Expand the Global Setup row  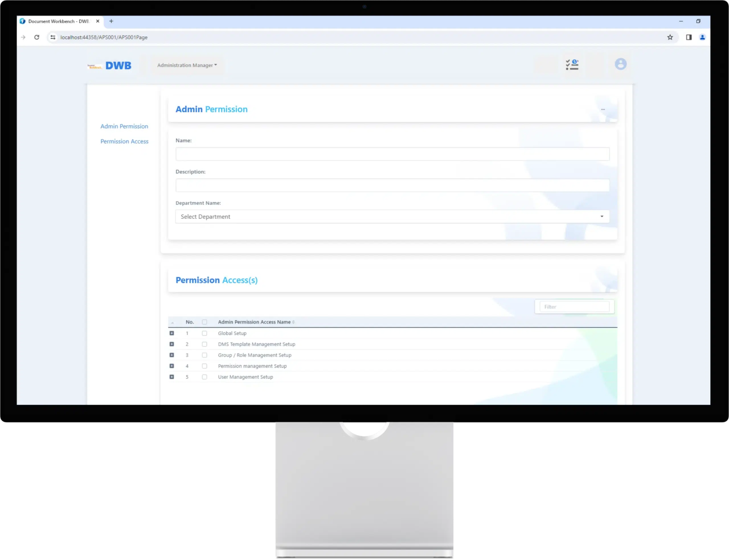click(172, 333)
